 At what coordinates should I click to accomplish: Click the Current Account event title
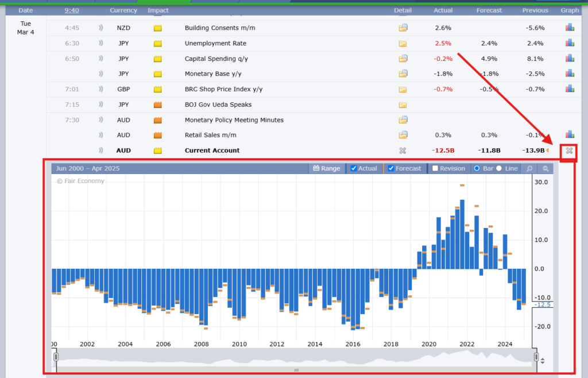(212, 151)
